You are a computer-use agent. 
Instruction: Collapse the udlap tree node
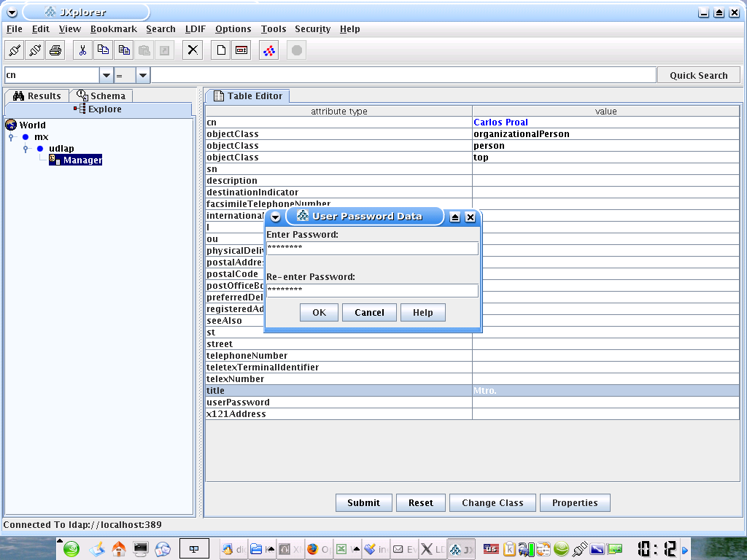[26, 149]
